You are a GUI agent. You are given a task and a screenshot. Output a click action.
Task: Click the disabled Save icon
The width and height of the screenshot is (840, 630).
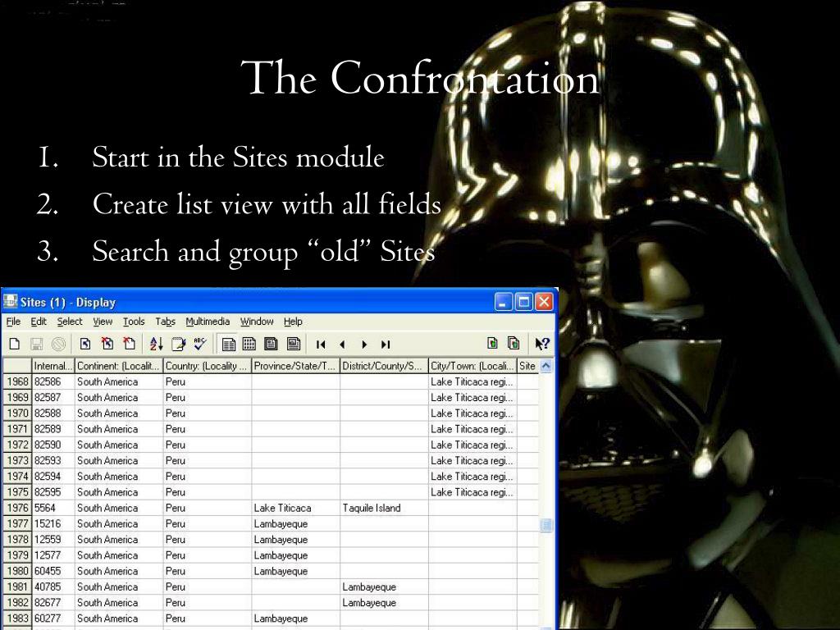[x=36, y=344]
